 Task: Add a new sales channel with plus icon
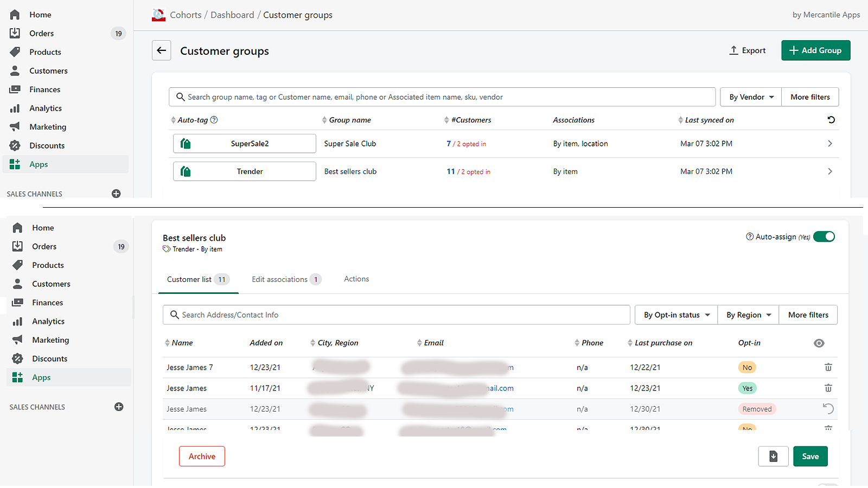coord(116,194)
